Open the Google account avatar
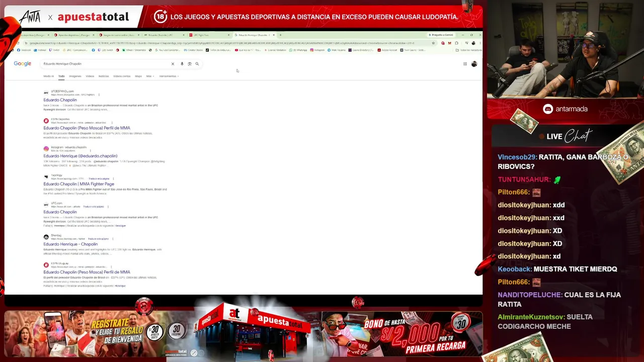This screenshot has height=362, width=644. 474,64
